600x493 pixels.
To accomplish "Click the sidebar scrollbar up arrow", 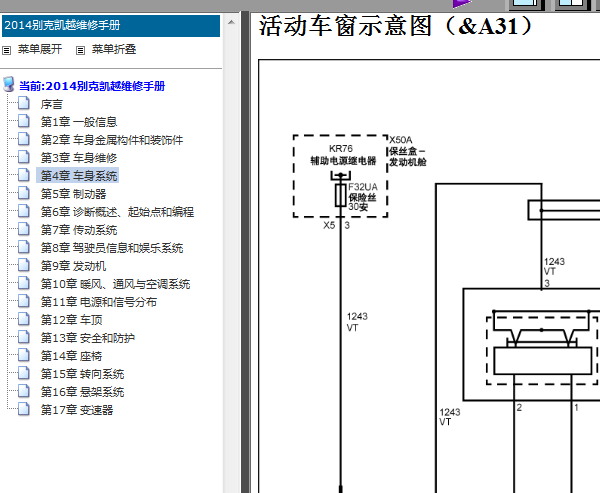I will pyautogui.click(x=231, y=22).
